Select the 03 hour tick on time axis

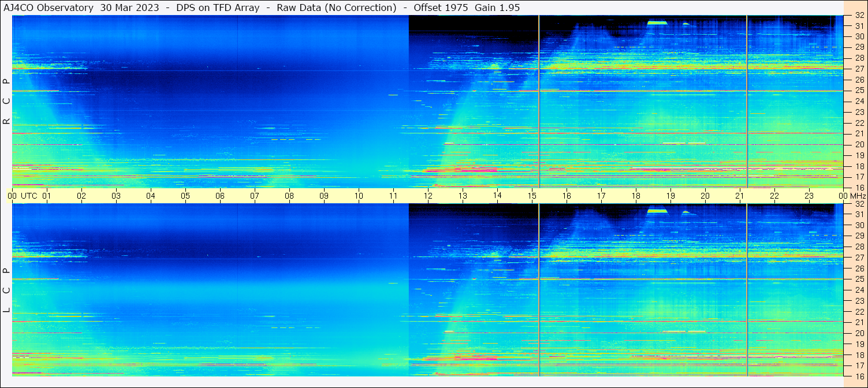tap(116, 196)
